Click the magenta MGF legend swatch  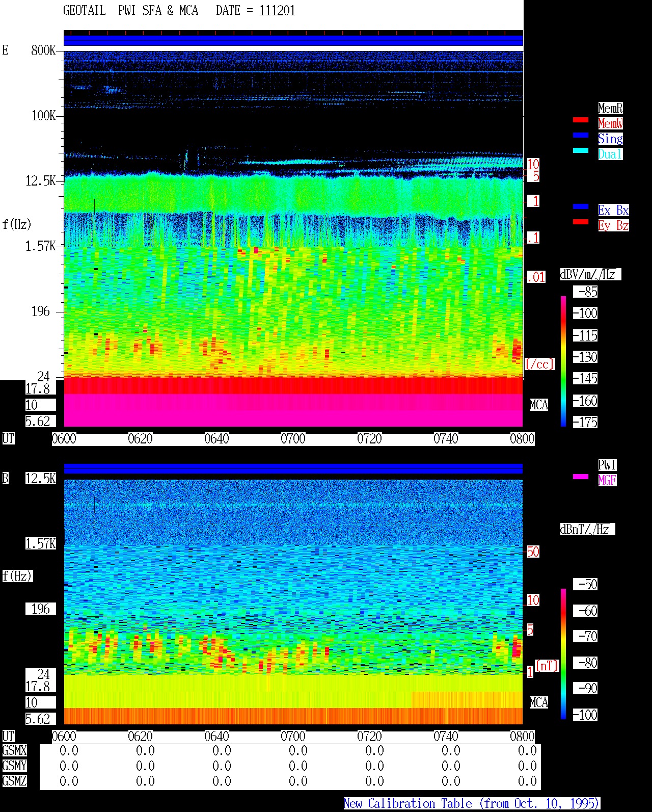(581, 477)
